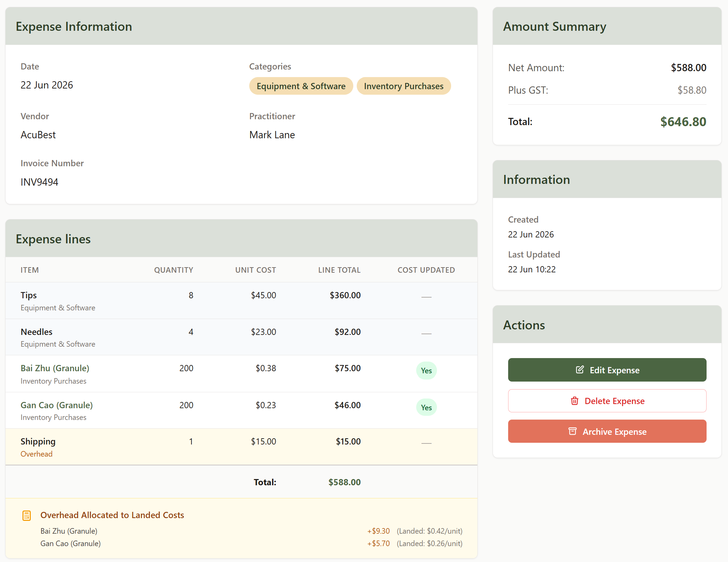Click the $0.23 unit cost value
This screenshot has width=728, height=562.
265,405
